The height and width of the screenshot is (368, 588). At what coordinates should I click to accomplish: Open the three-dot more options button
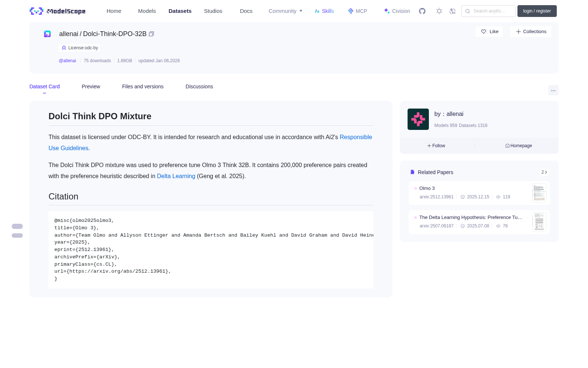[553, 90]
